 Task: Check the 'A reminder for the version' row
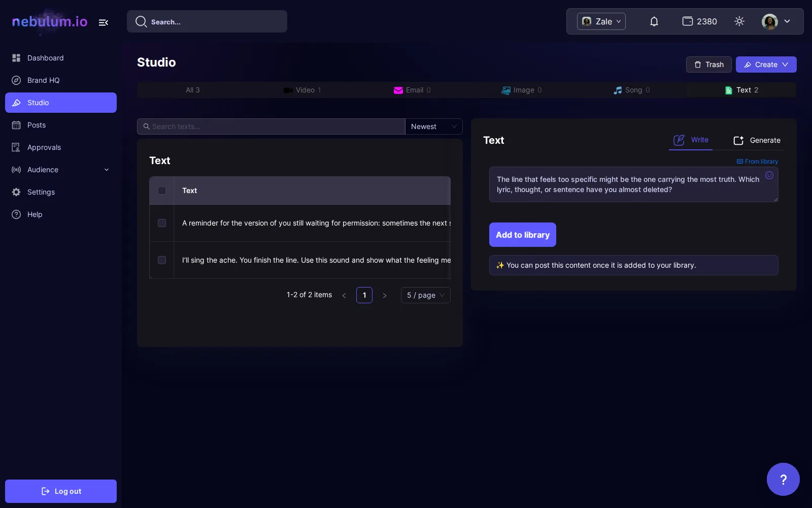tap(162, 223)
